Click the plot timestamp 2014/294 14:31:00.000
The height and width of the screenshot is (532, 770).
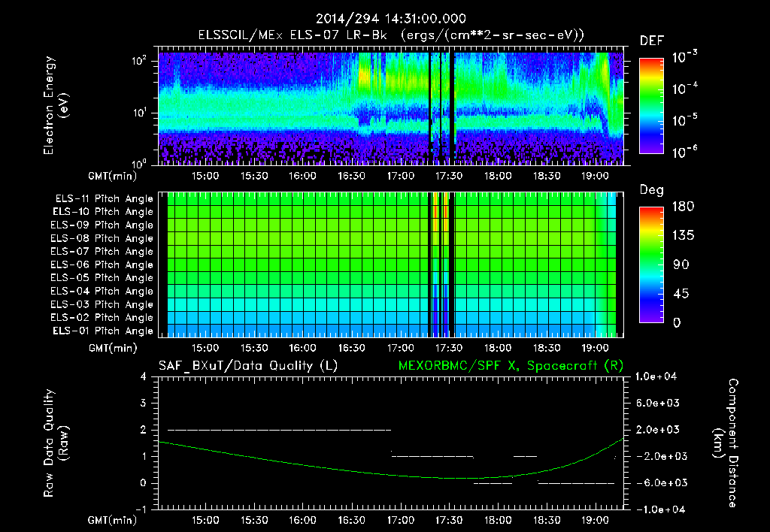[390, 19]
